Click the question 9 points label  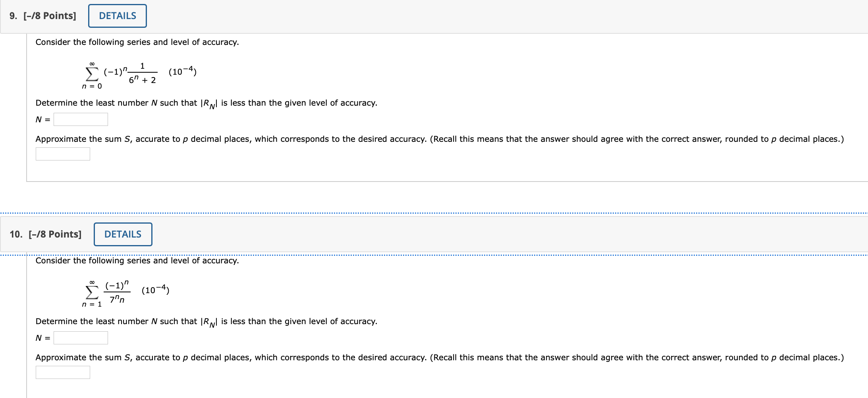tap(43, 16)
